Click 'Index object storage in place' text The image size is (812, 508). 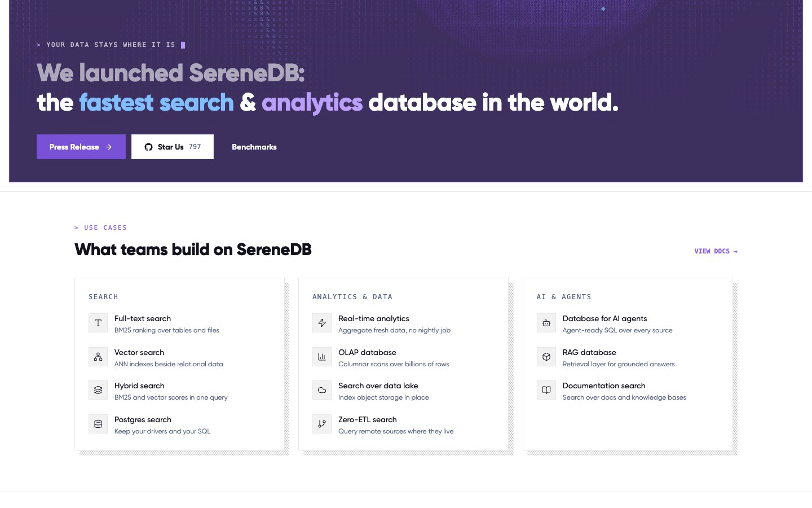(x=383, y=397)
